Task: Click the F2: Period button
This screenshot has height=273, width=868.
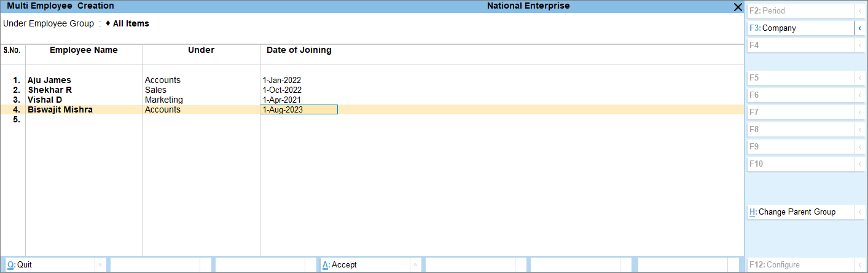Action: 799,11
